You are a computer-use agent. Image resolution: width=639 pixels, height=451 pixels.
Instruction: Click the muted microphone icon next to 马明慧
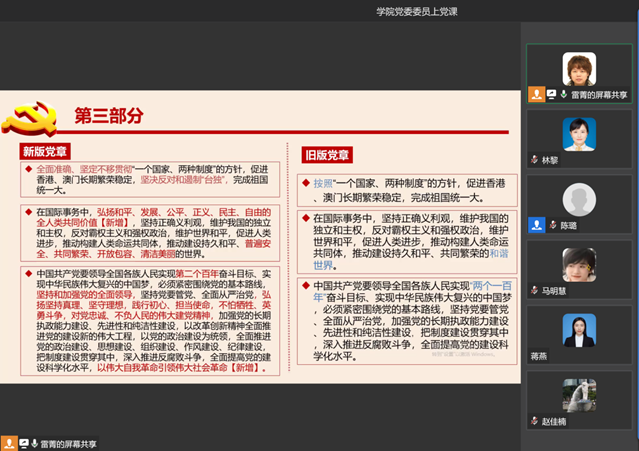point(535,291)
